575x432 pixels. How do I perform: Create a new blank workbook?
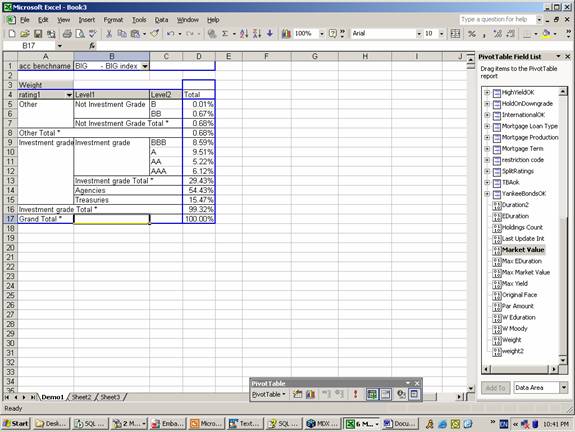coord(12,34)
